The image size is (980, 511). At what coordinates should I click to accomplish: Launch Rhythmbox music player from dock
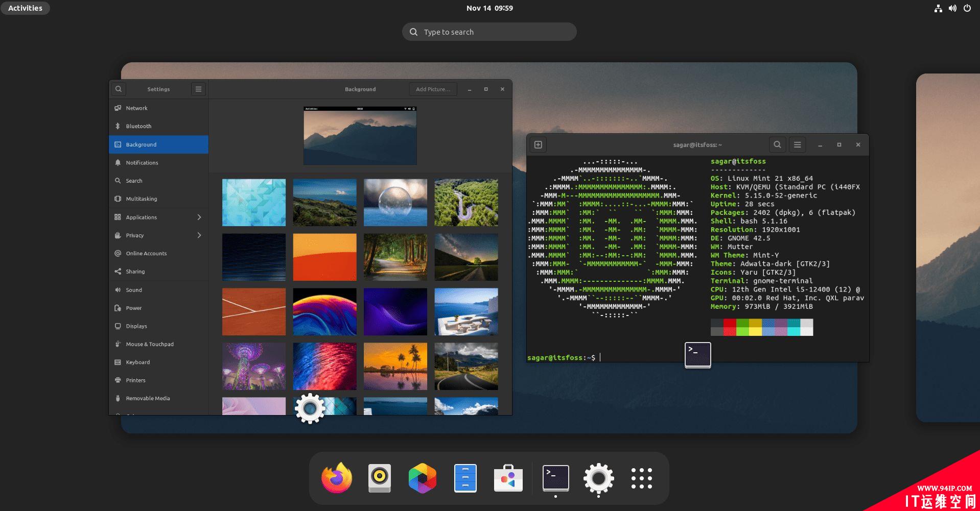pyautogui.click(x=380, y=478)
